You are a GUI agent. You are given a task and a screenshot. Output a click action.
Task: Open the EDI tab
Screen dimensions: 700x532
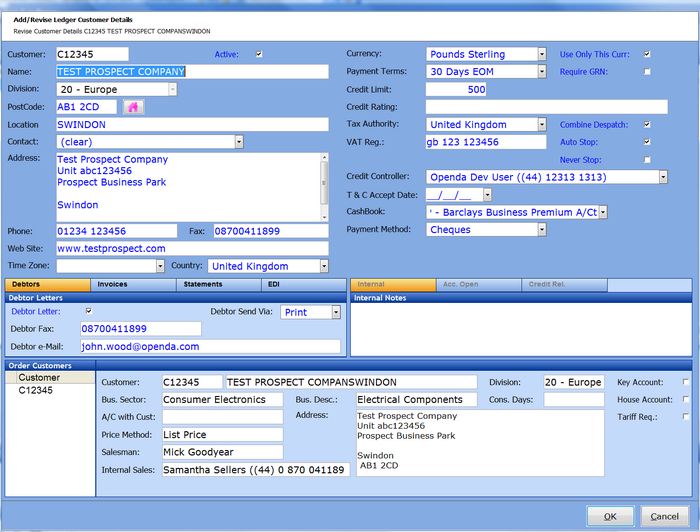[304, 284]
